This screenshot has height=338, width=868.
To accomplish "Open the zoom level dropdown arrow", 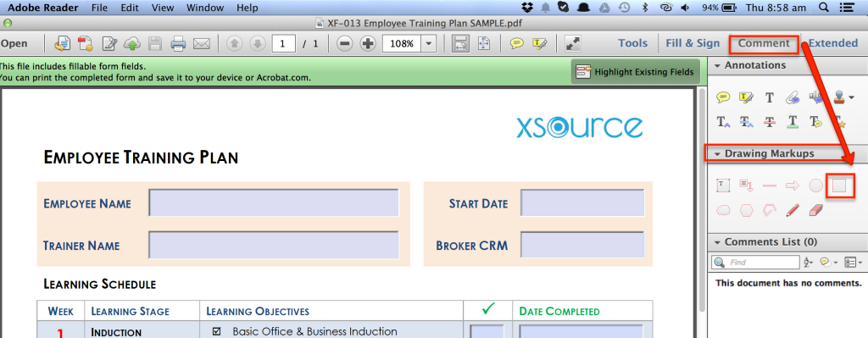I will (429, 44).
